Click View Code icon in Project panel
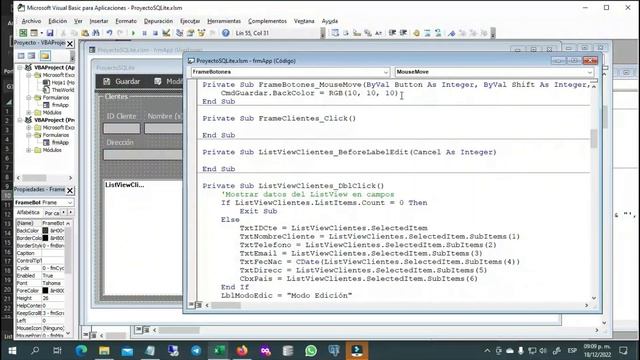Viewport: 640px width, 360px height. tap(21, 56)
